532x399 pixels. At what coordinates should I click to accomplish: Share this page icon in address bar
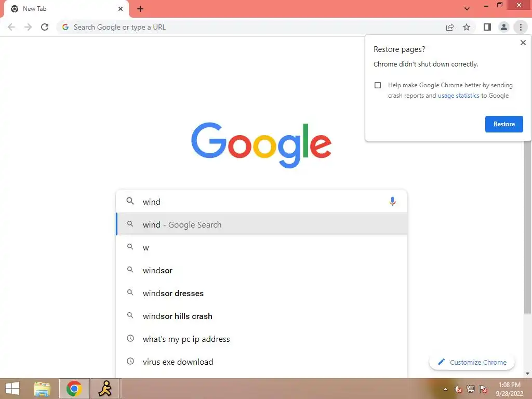pyautogui.click(x=450, y=27)
